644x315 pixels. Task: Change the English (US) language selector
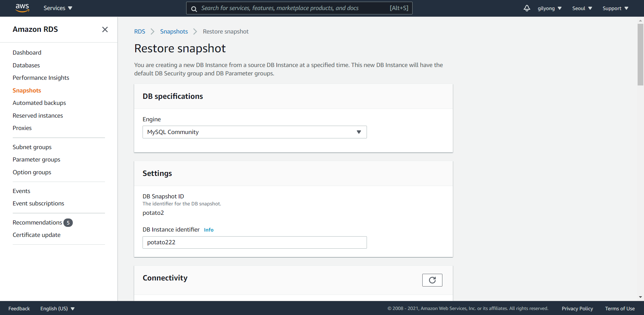point(57,309)
